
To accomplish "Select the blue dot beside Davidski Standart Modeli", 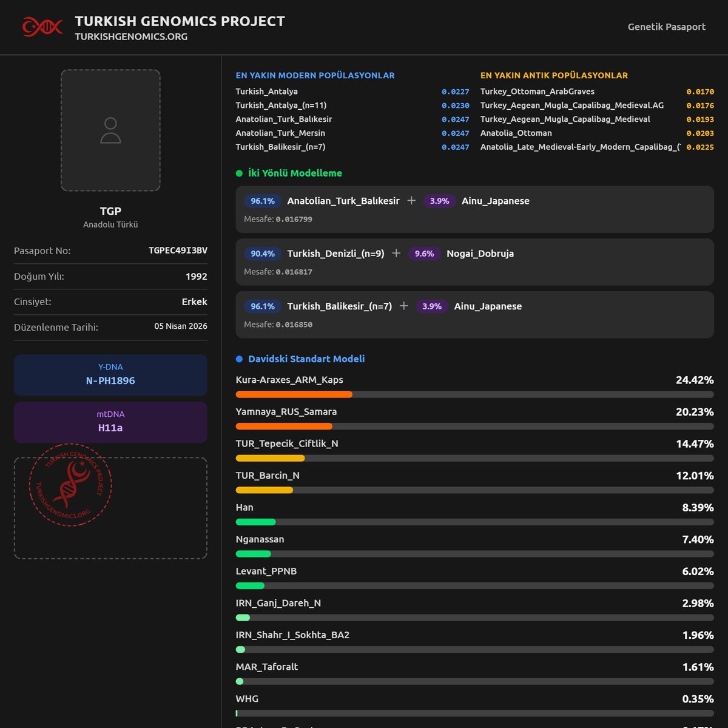I will coord(239,359).
